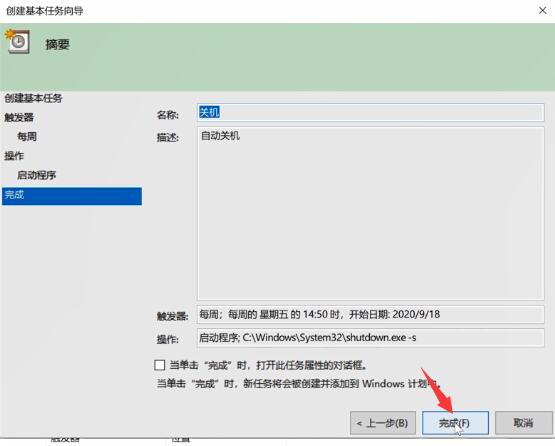Click the note about adding task to Windows
555x446 pixels.
click(299, 383)
